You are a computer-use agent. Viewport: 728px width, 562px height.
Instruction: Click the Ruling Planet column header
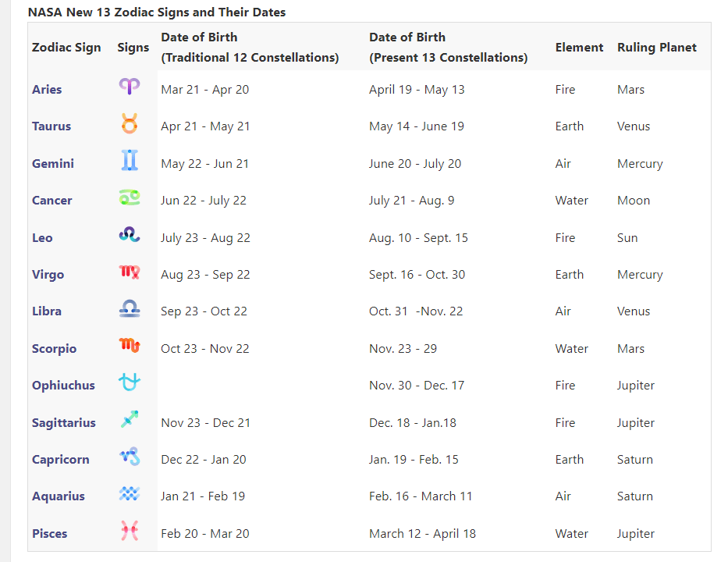(657, 48)
